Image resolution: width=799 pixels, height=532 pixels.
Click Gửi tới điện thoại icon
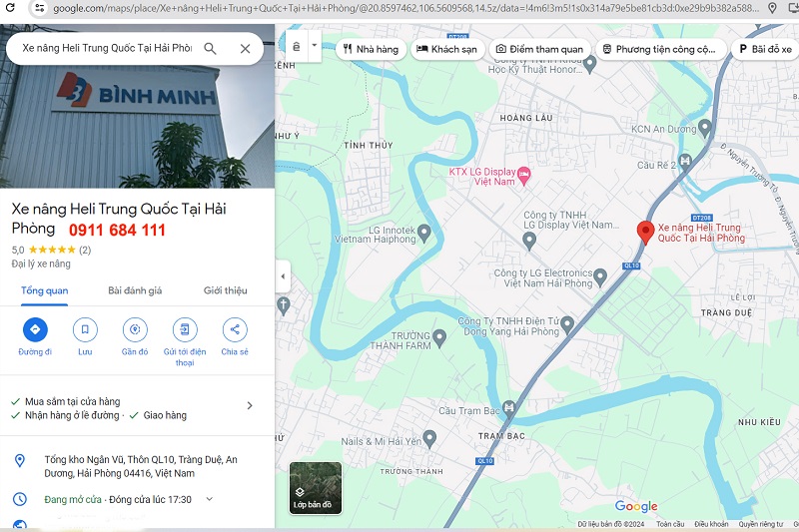185,329
